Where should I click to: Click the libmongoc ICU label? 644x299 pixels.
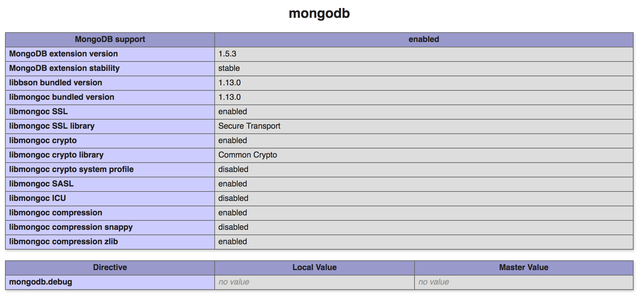(37, 198)
